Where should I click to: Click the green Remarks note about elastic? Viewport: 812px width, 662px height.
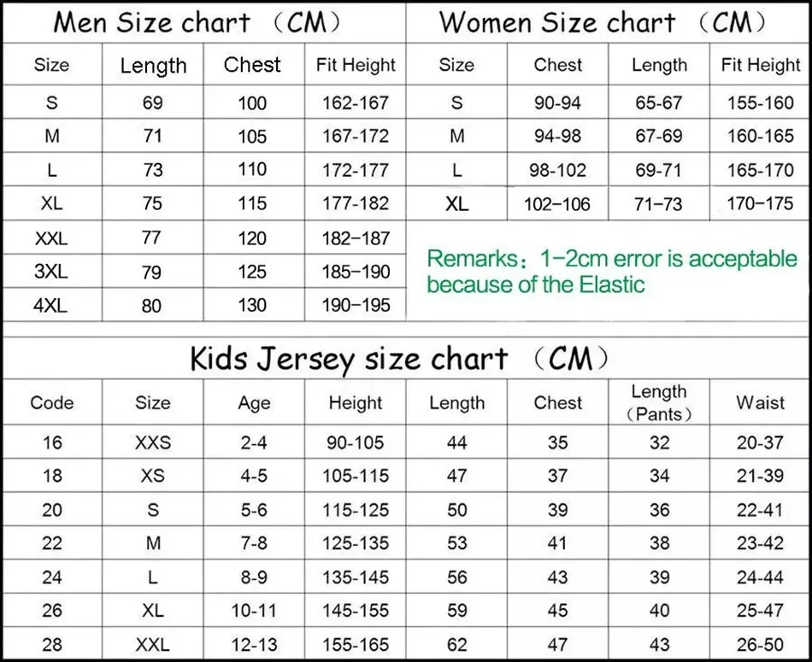(x=611, y=271)
